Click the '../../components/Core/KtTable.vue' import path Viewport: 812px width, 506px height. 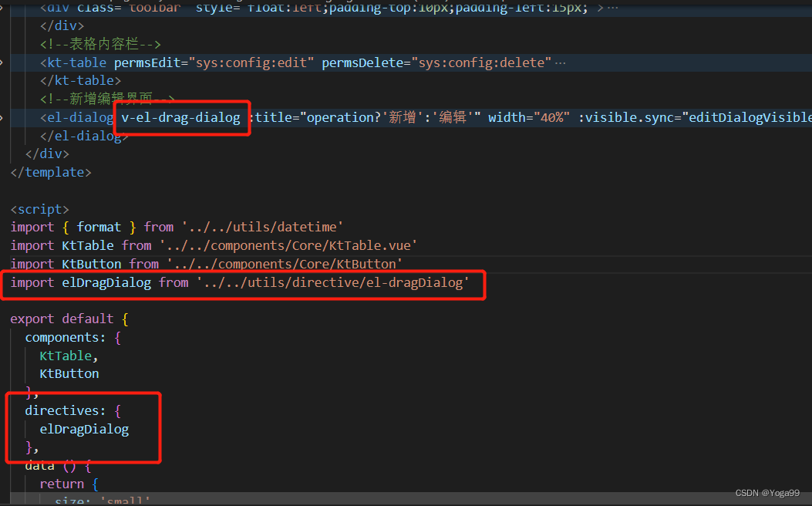tap(288, 245)
